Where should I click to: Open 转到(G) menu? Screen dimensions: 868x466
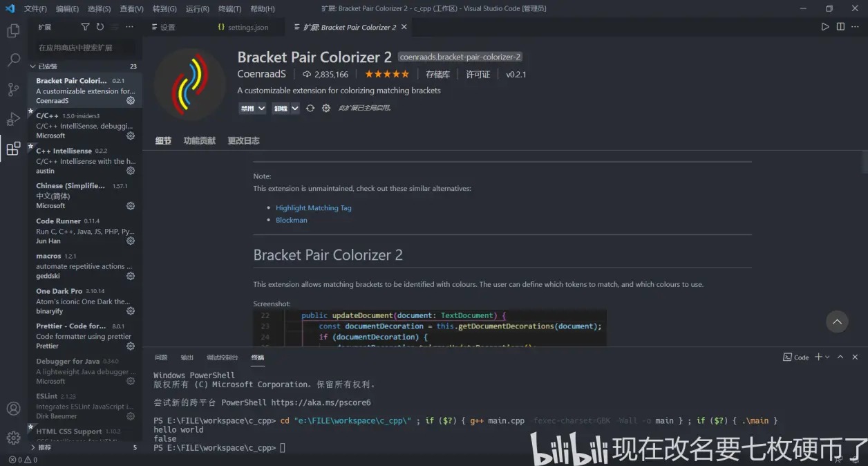click(164, 9)
